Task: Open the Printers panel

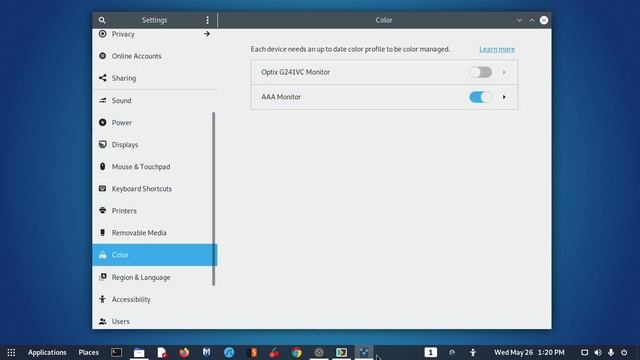Action: [x=155, y=211]
